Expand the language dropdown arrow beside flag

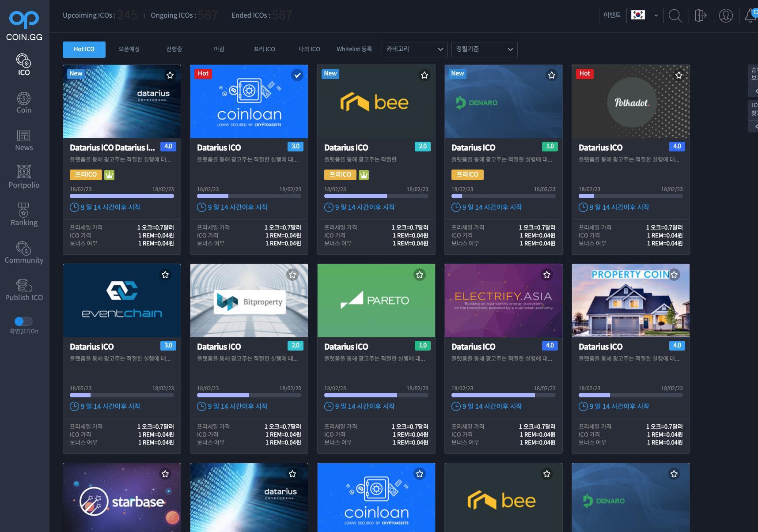tap(656, 15)
